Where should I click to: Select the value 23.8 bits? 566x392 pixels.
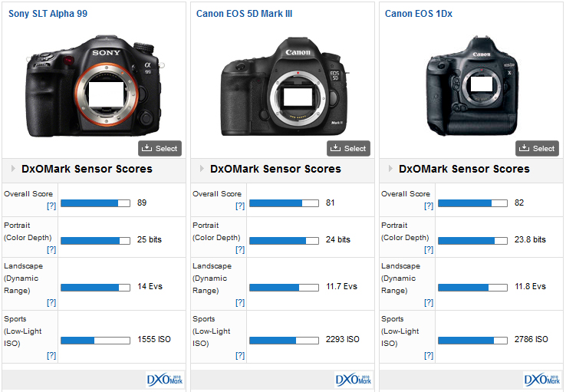530,239
